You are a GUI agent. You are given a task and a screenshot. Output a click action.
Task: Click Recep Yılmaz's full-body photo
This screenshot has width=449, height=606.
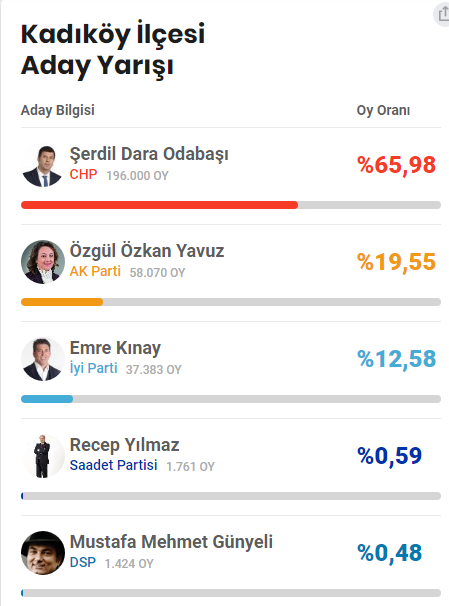43,456
